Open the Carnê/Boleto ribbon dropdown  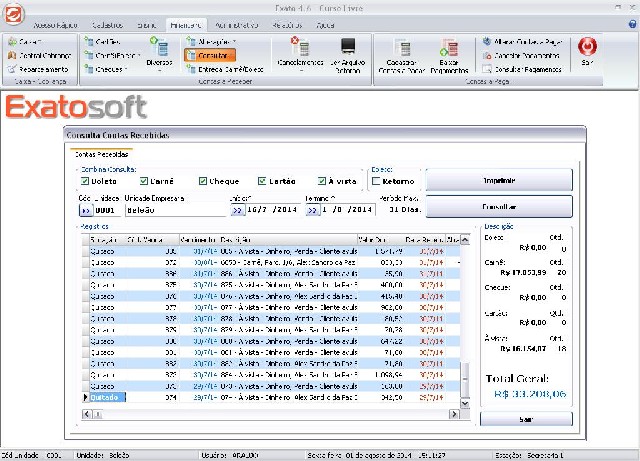(112, 55)
